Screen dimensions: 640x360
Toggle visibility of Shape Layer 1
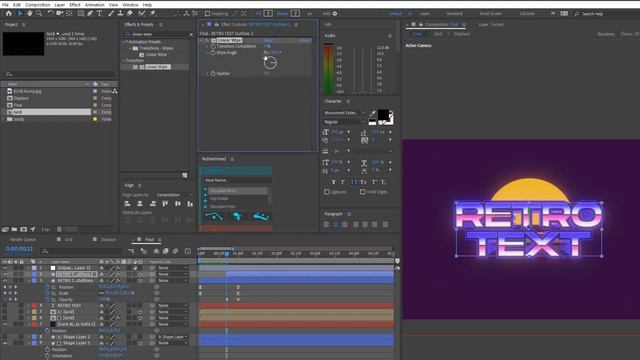[5, 343]
